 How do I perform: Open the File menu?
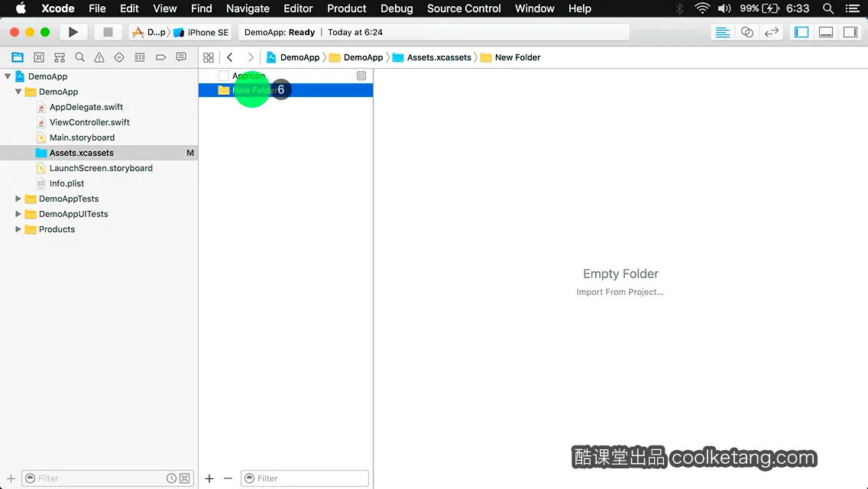(x=97, y=8)
